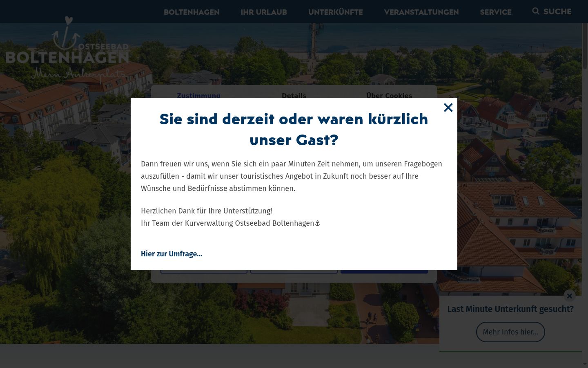The height and width of the screenshot is (368, 588).
Task: Dismiss the Last Minute Unterkunft box
Action: (569, 296)
